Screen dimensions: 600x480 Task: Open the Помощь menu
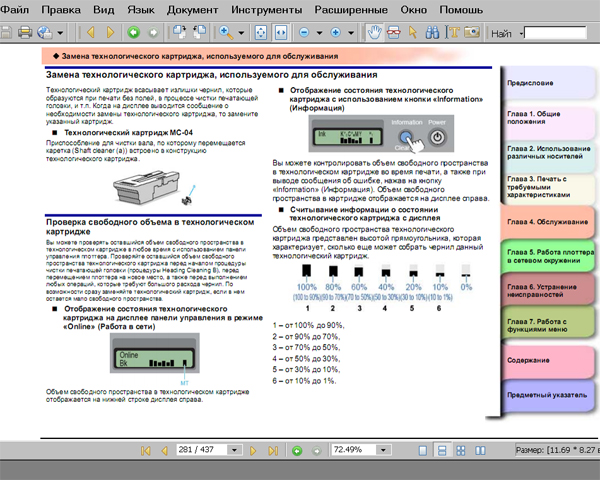click(x=461, y=10)
